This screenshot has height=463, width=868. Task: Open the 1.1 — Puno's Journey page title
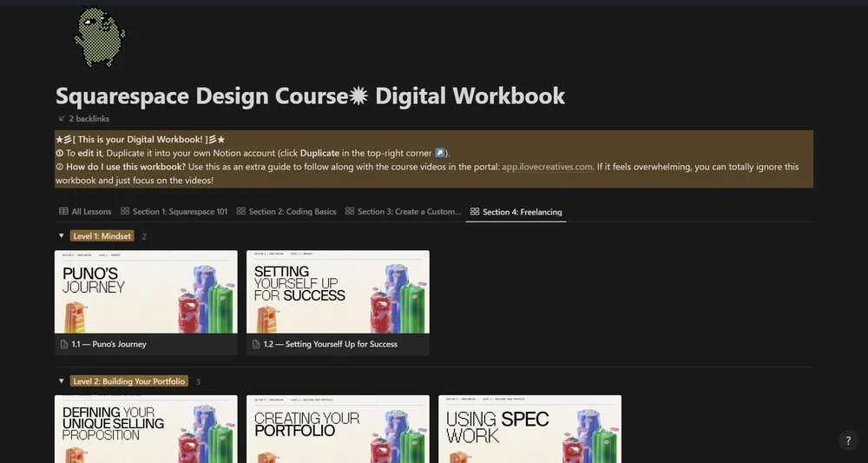pos(108,344)
